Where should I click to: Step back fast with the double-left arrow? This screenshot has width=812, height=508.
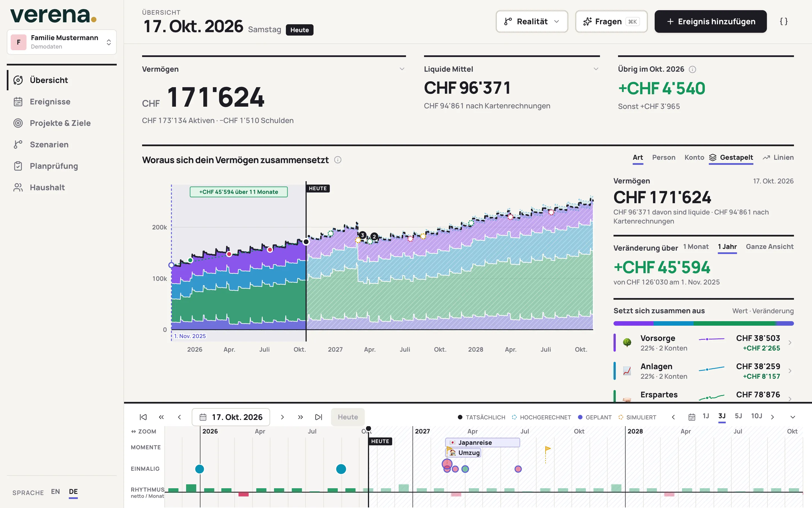tap(161, 417)
